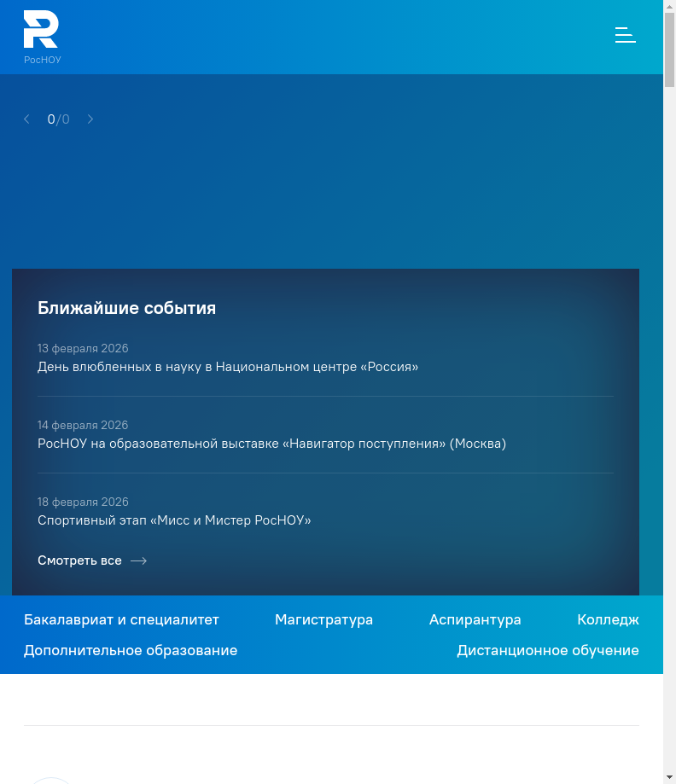This screenshot has width=676, height=784.
Task: Open event День влюбленных в науку
Action: [228, 367]
